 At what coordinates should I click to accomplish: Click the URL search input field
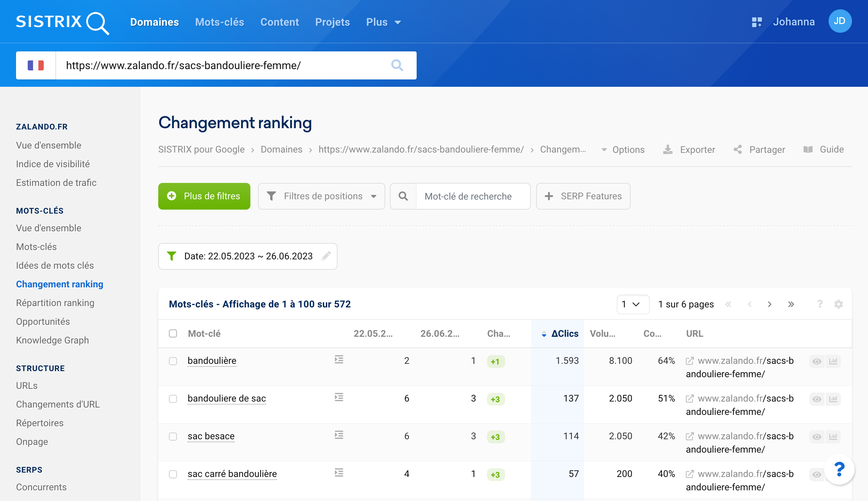[x=224, y=65]
